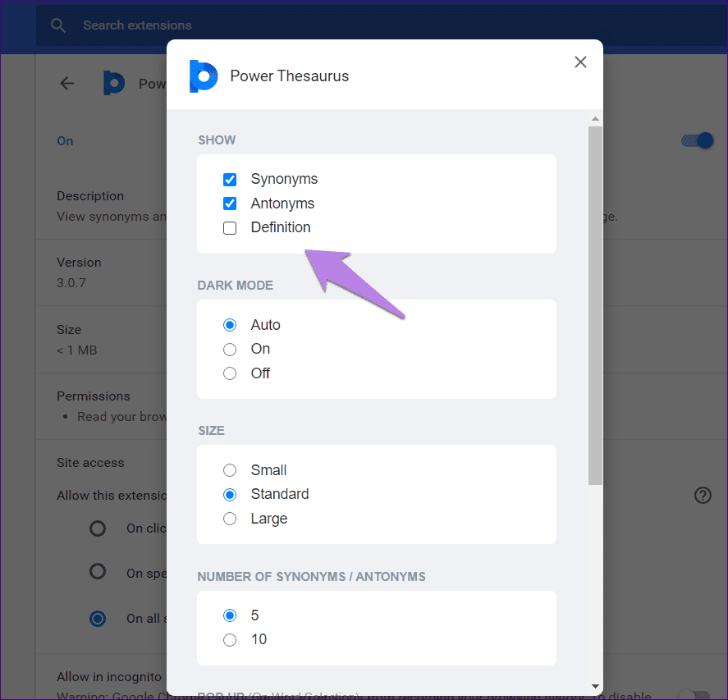The width and height of the screenshot is (728, 700).
Task: Select On for dark mode
Action: click(x=230, y=349)
